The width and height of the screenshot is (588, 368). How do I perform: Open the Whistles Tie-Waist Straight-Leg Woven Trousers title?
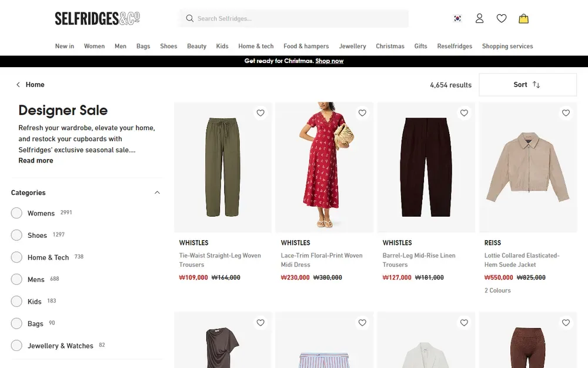click(x=220, y=260)
